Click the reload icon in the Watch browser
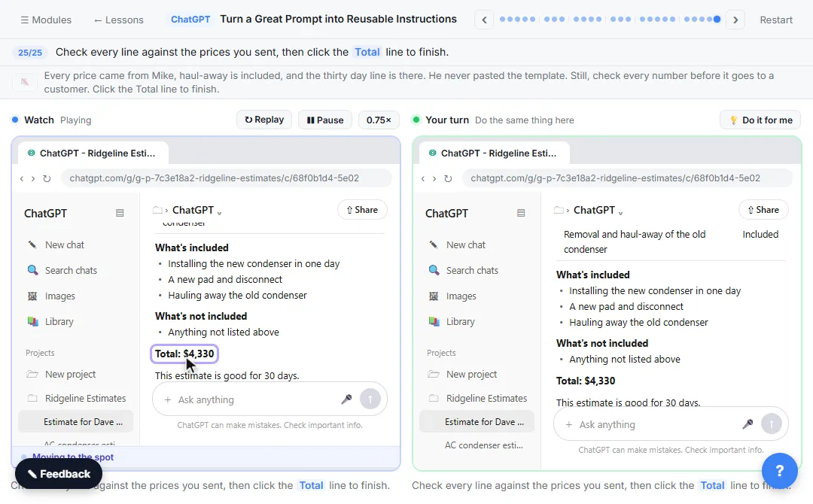Viewport: 813px width, 504px height. click(47, 178)
